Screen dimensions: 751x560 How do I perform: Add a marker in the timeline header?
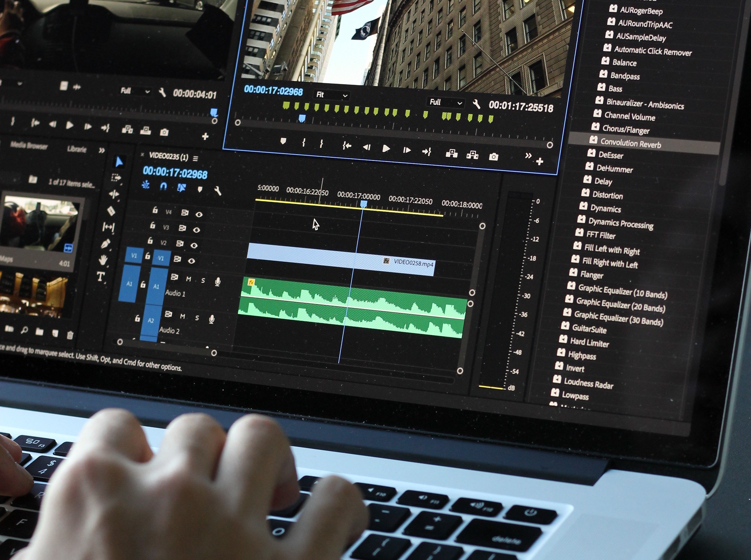[200, 189]
